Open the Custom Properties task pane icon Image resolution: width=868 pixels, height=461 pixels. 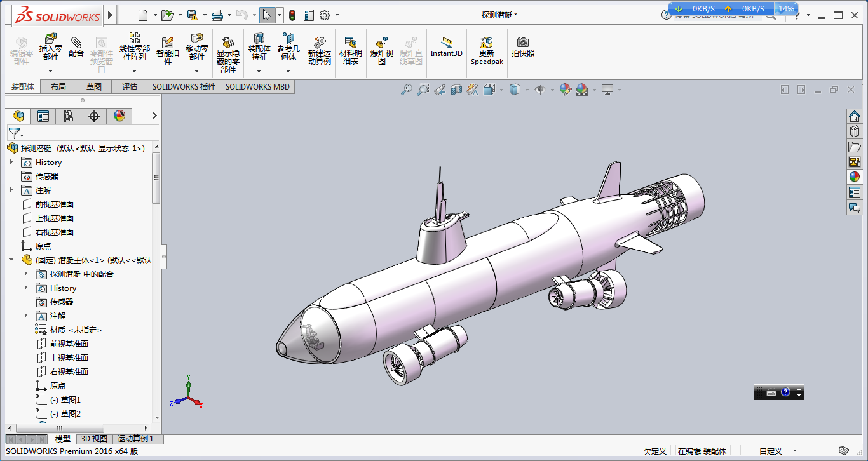tap(855, 192)
